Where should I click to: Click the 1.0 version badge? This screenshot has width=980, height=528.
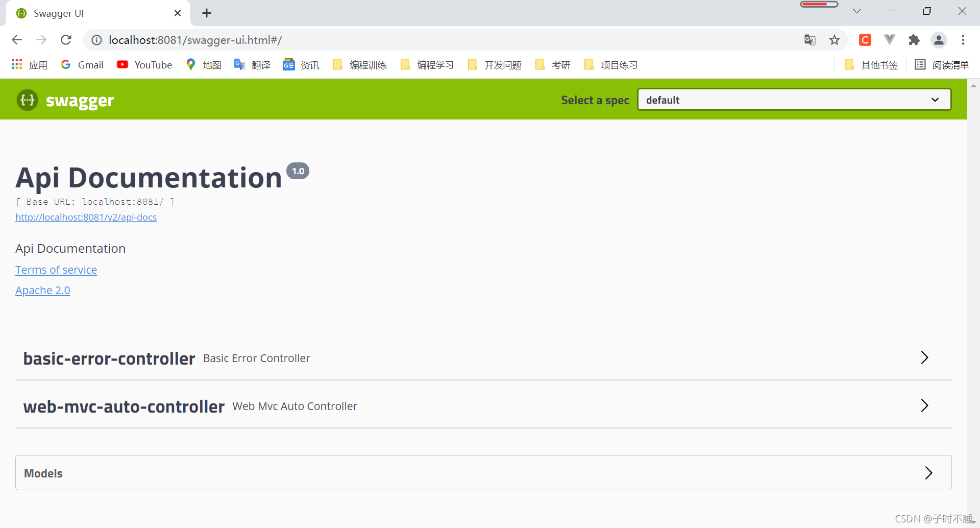[298, 171]
